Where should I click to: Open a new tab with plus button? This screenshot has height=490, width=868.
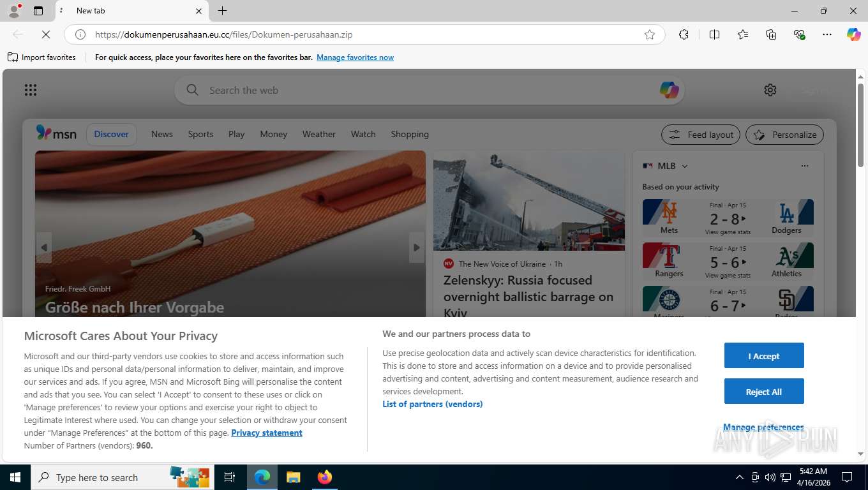tap(222, 11)
